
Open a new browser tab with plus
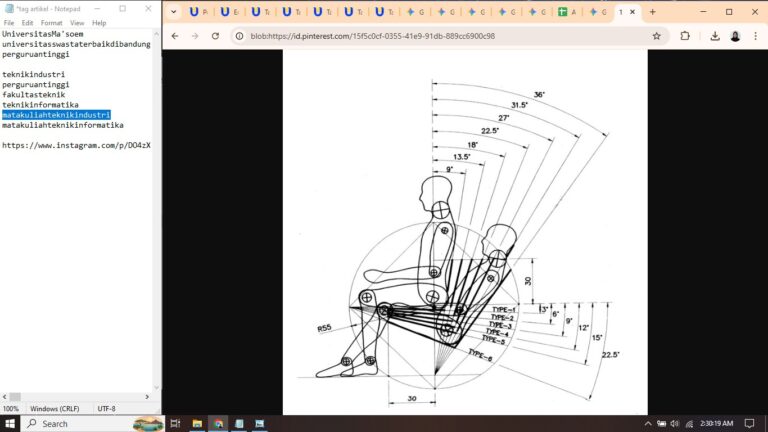[652, 12]
